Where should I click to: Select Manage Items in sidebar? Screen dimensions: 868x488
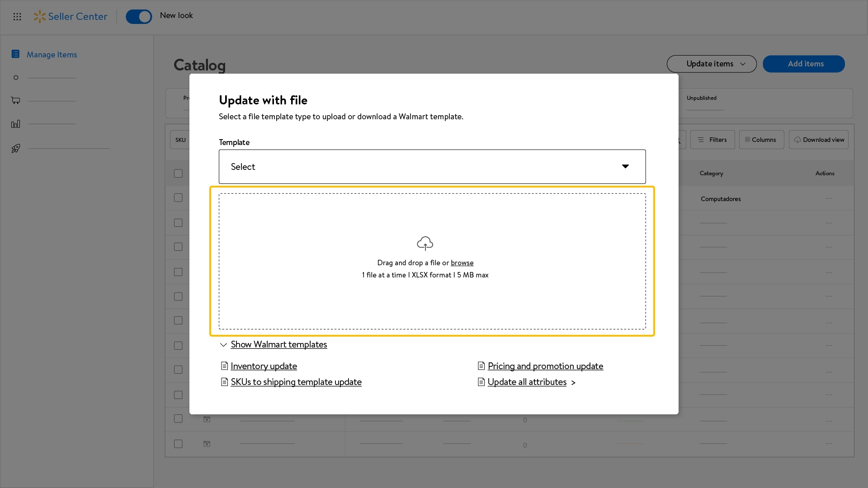(x=52, y=55)
